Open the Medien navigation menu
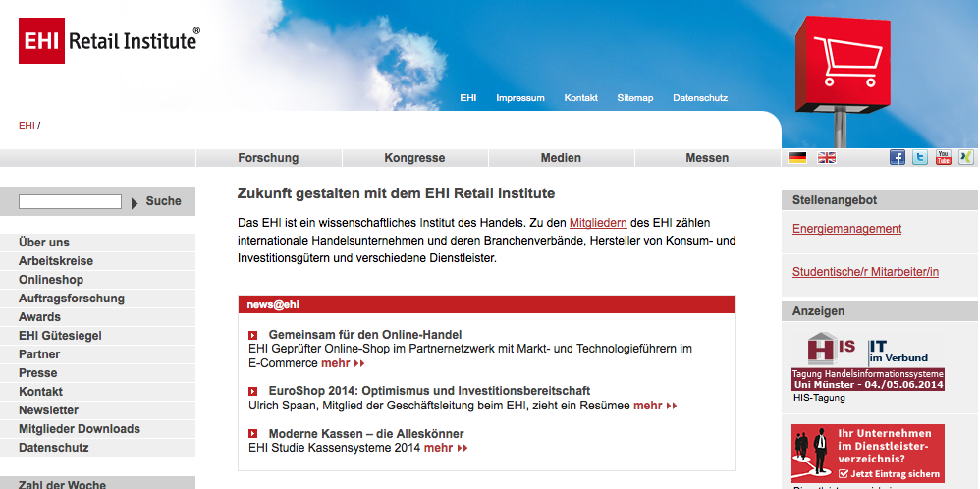The height and width of the screenshot is (489, 980). pos(562,158)
